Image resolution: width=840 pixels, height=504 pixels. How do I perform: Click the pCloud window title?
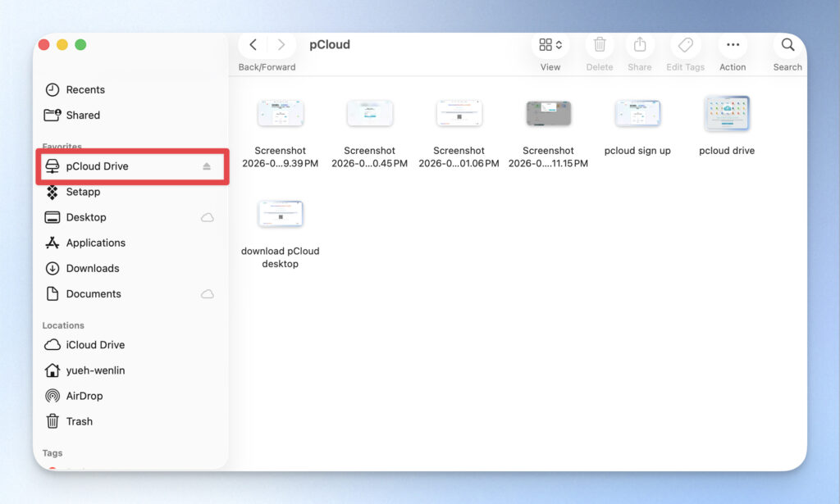click(330, 45)
